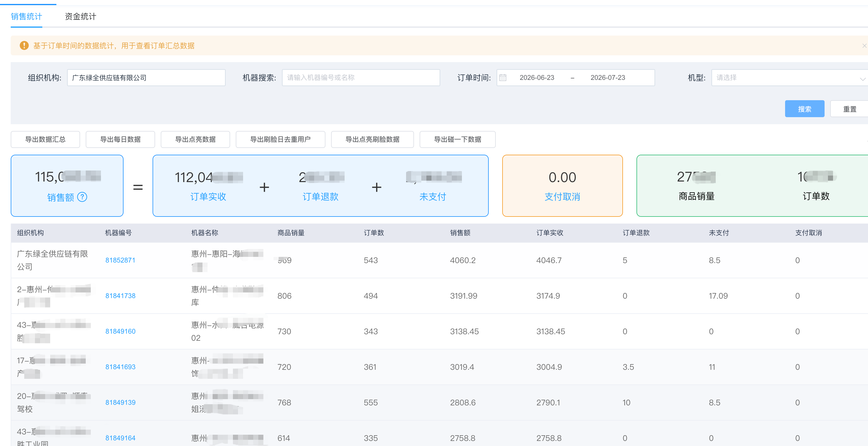This screenshot has height=446, width=868.
Task: Click sales amount cell 3019.4
Action: [x=462, y=367]
